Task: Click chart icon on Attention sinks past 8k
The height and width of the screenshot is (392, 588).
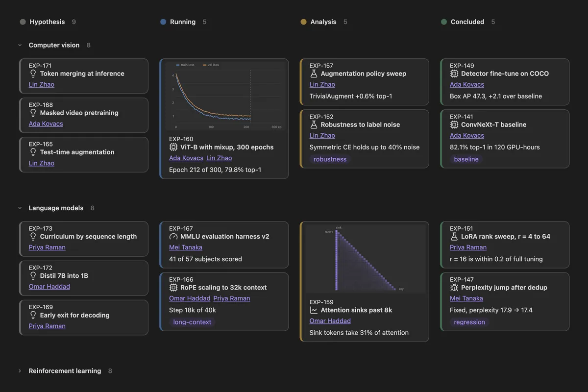Action: coord(314,310)
